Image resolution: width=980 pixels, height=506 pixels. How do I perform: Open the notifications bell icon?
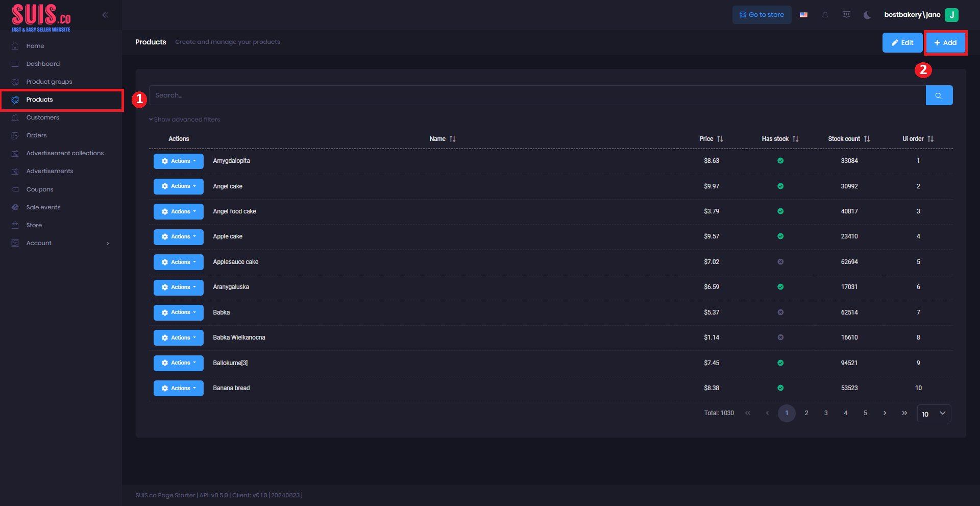825,15
